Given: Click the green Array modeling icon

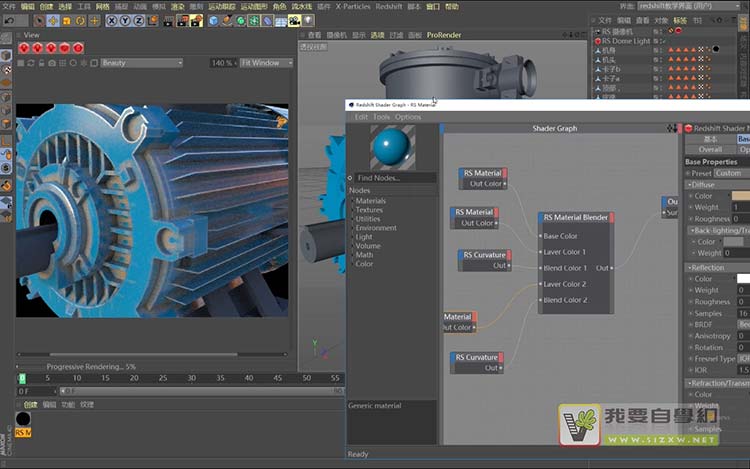Looking at the screenshot, I should [x=254, y=21].
